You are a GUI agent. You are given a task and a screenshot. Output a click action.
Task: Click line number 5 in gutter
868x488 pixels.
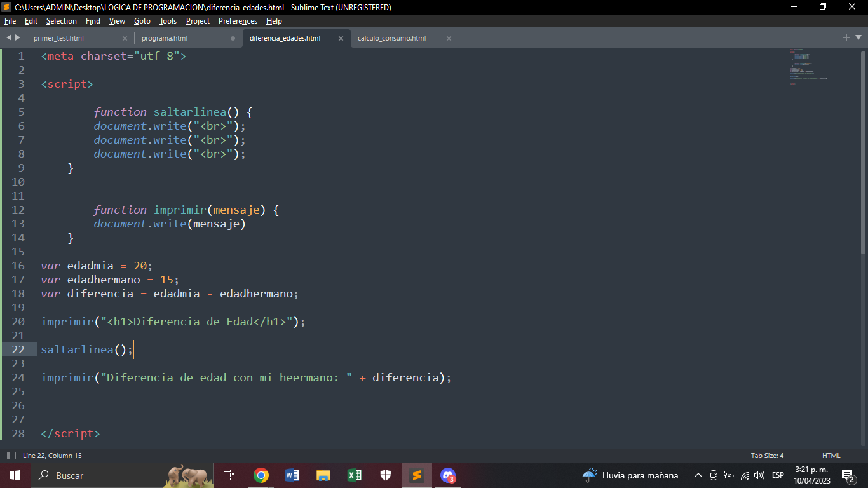[x=21, y=112]
